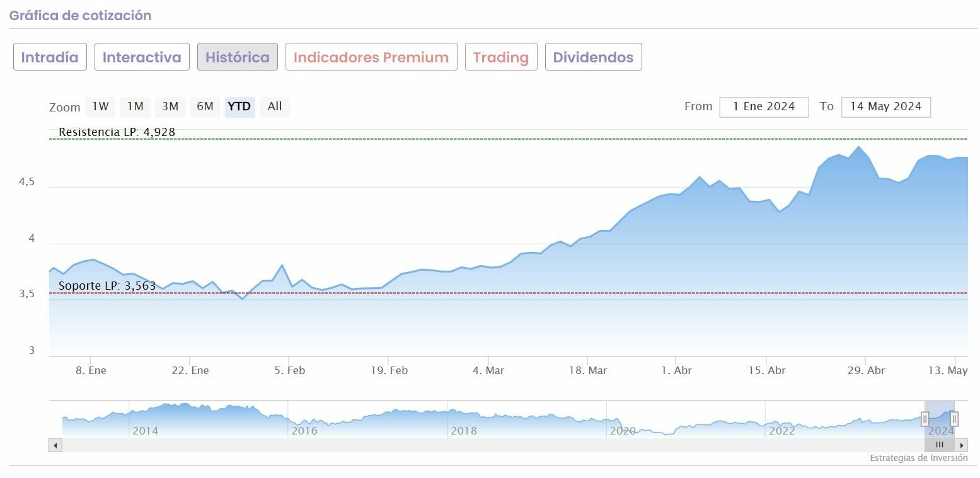This screenshot has width=980, height=478.
Task: Switch to the Trading tab
Action: click(x=501, y=57)
